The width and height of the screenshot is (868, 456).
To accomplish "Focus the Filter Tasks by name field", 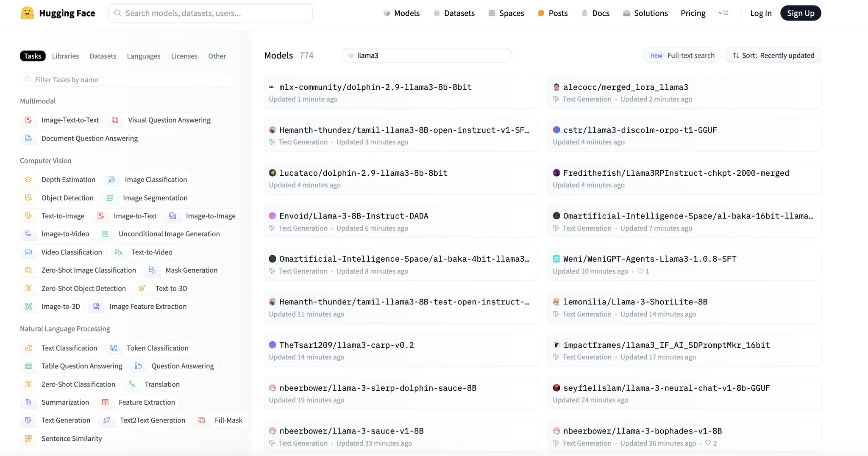I will pyautogui.click(x=127, y=80).
